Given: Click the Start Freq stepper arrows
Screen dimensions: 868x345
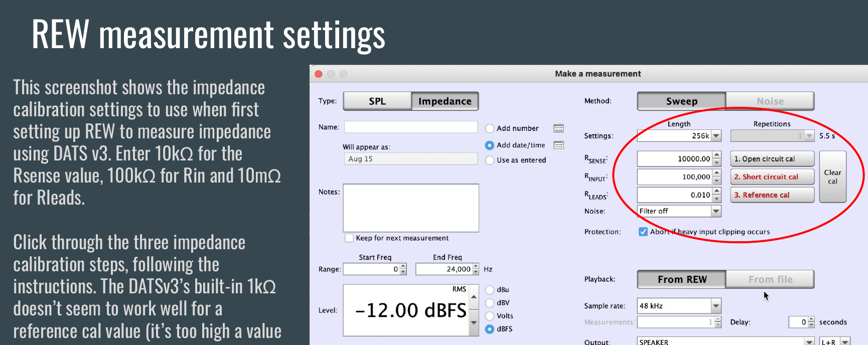Looking at the screenshot, I should (403, 269).
